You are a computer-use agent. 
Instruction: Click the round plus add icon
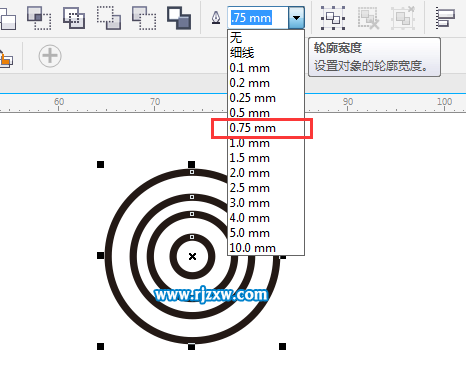pos(50,56)
